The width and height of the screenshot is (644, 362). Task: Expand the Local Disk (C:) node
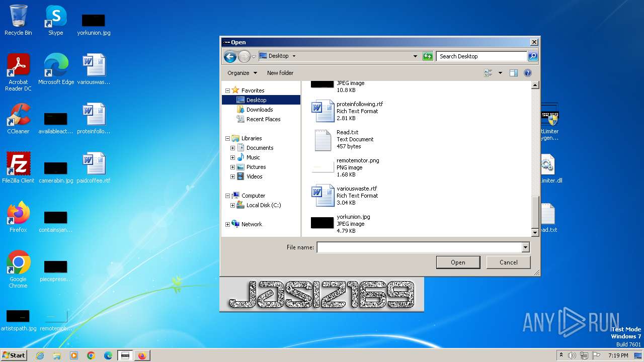pos(232,206)
